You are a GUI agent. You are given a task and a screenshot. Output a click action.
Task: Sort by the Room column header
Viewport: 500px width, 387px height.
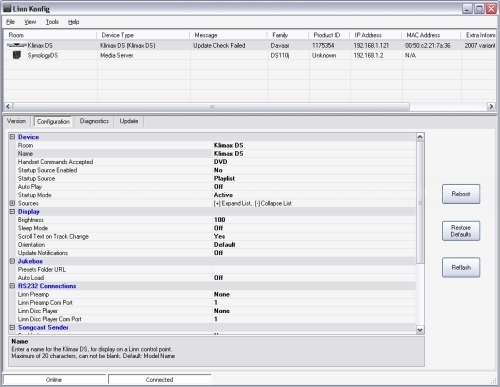coord(50,35)
